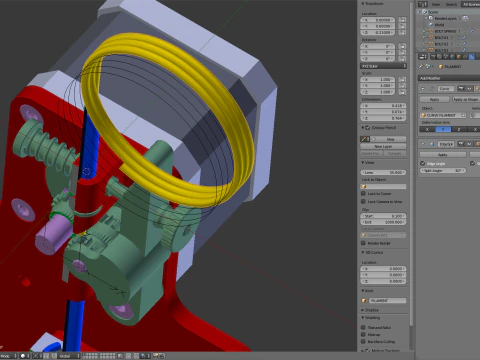Click the proportional editing icon in header
Screen dimensions: 480x360
tap(128, 356)
